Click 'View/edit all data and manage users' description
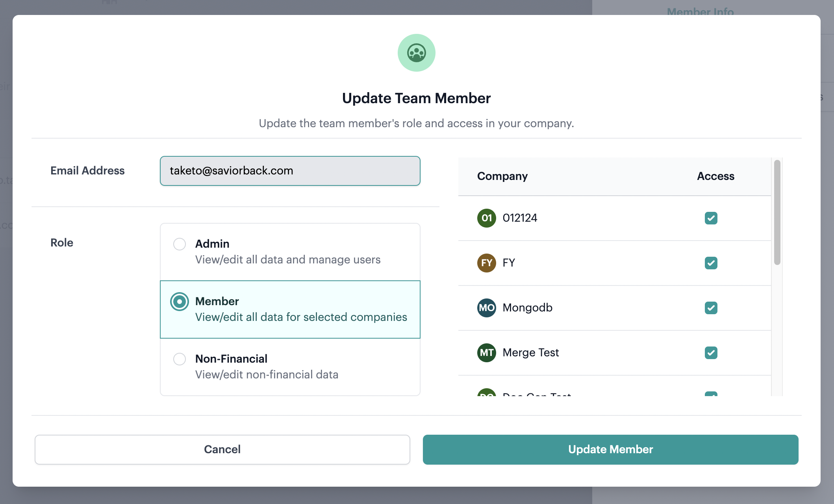Screen dimensions: 834x504 click(288, 260)
